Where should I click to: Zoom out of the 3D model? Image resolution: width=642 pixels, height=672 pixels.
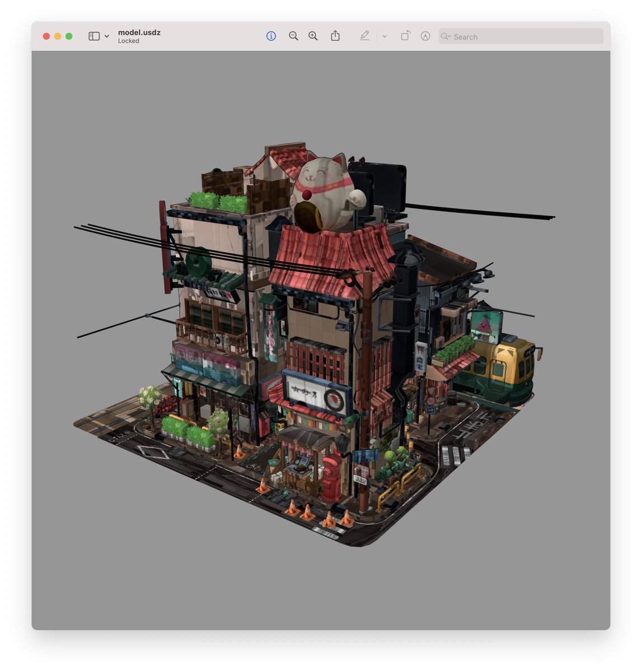click(293, 36)
